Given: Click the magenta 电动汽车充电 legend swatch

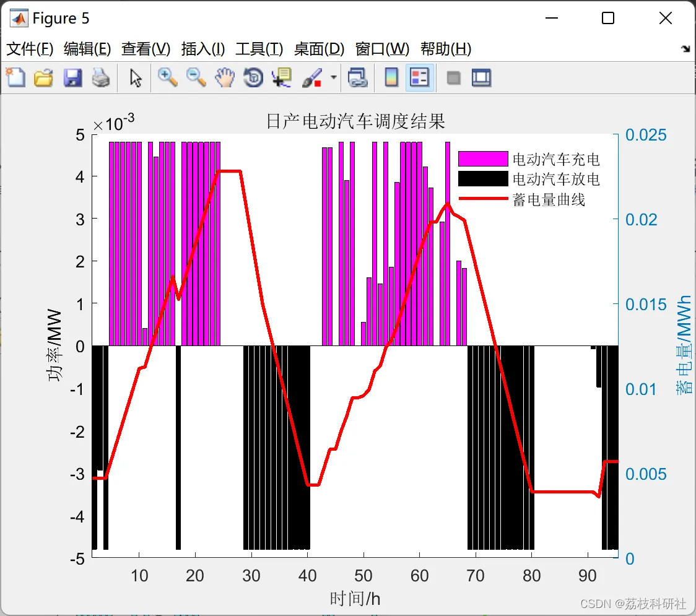Looking at the screenshot, I should click(483, 158).
